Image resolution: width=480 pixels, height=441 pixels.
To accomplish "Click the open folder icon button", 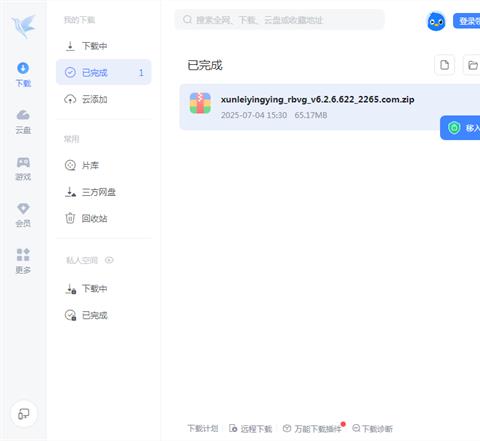I will [x=472, y=65].
